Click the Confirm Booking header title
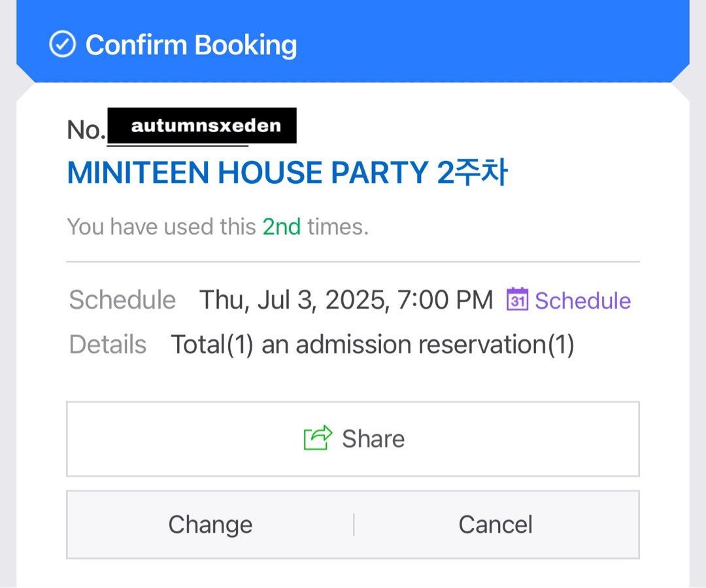Screen dimensions: 706x588 pos(192,44)
